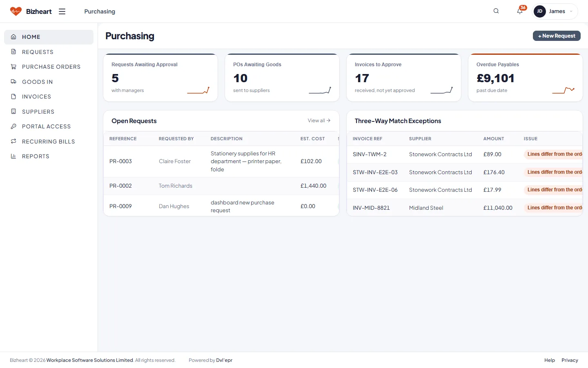Click the Suppliers building icon
The height and width of the screenshot is (368, 588).
[13, 112]
